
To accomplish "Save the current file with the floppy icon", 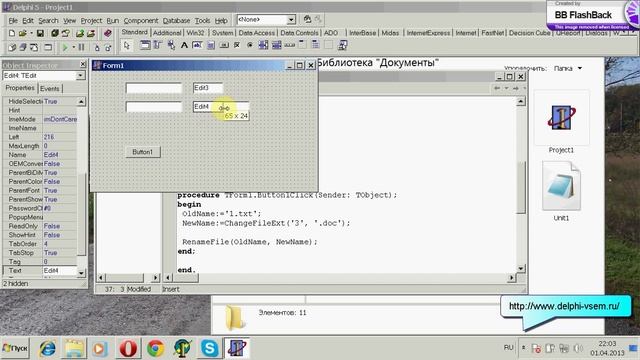I will point(40,33).
